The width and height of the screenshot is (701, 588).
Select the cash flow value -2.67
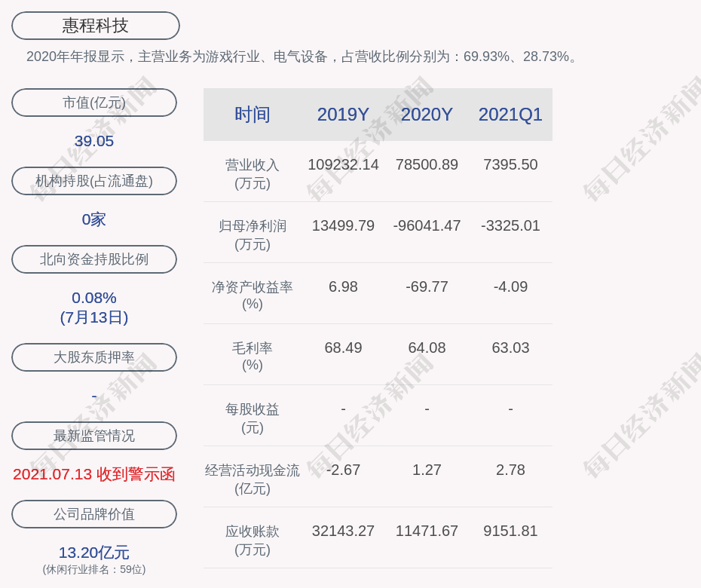click(x=343, y=470)
